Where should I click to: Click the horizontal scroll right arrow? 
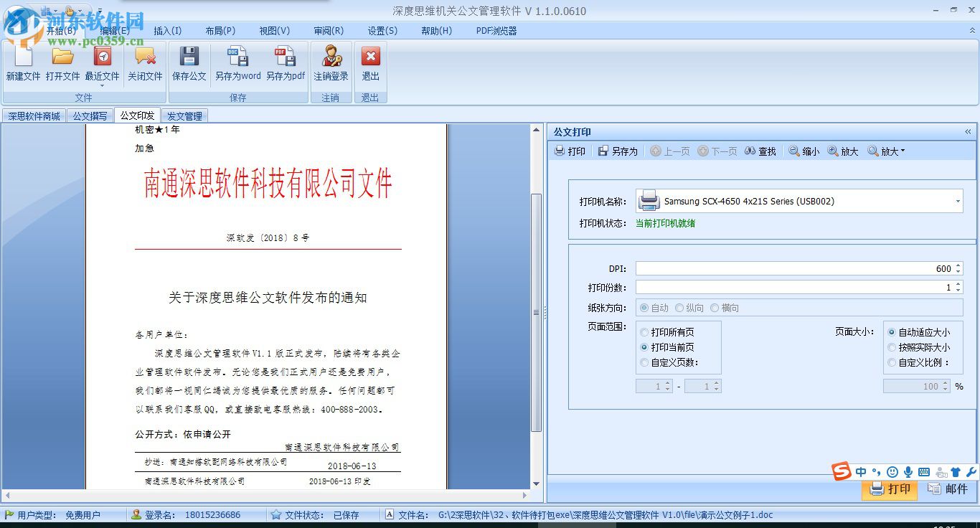click(x=525, y=495)
